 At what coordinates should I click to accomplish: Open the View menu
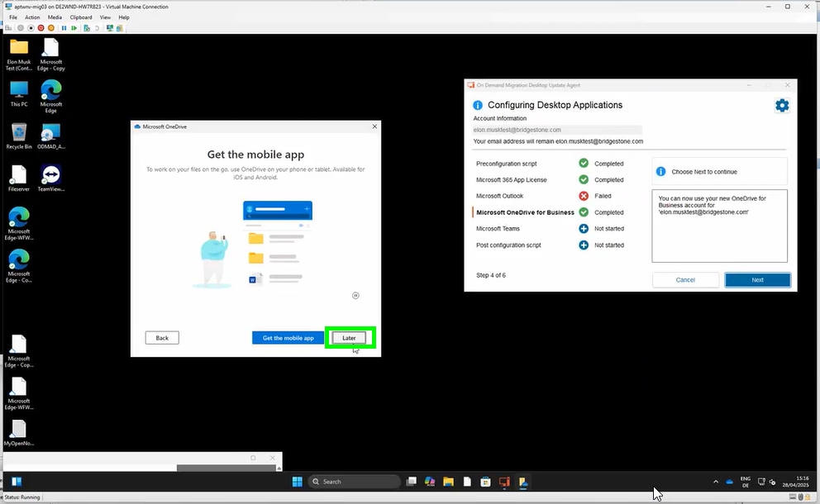click(x=105, y=17)
